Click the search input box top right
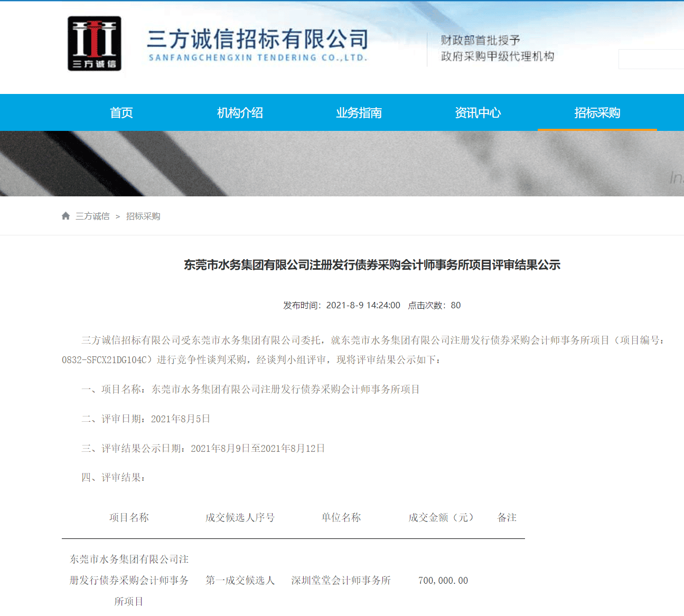Viewport: 684px width, 616px height. tap(652, 59)
